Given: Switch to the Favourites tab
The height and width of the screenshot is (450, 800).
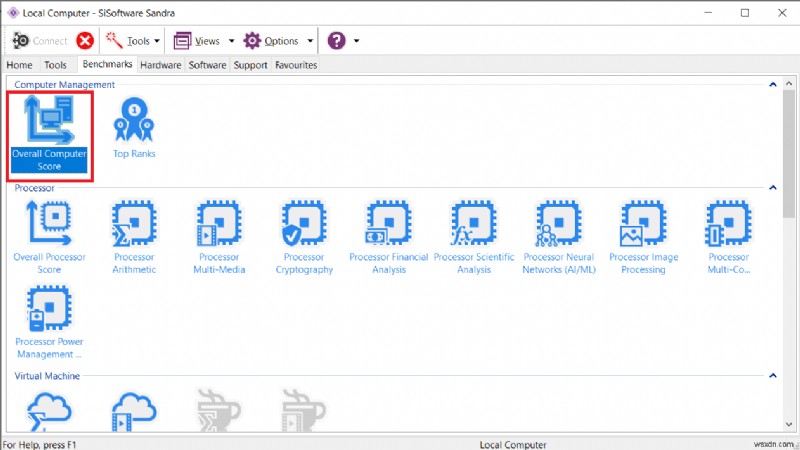Looking at the screenshot, I should pyautogui.click(x=296, y=65).
